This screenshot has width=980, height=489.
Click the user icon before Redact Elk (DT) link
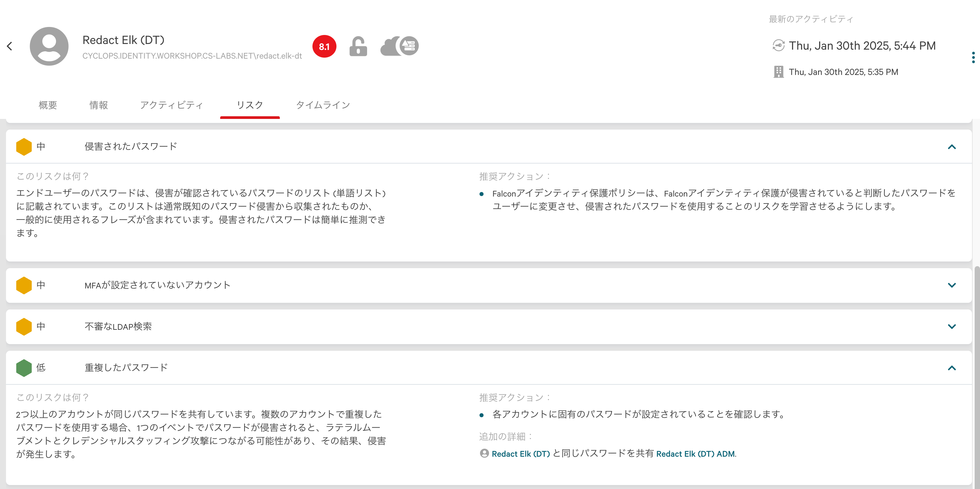pyautogui.click(x=484, y=453)
